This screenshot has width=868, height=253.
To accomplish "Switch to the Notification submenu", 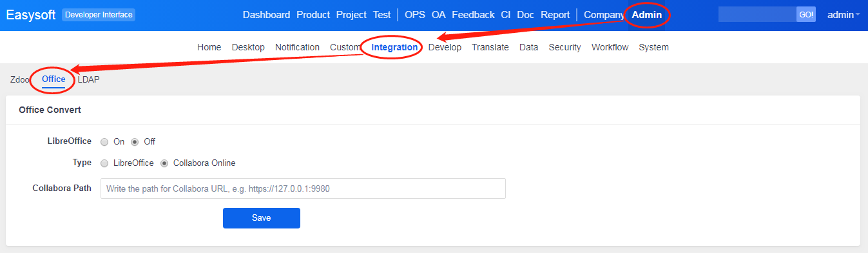I will pos(297,47).
